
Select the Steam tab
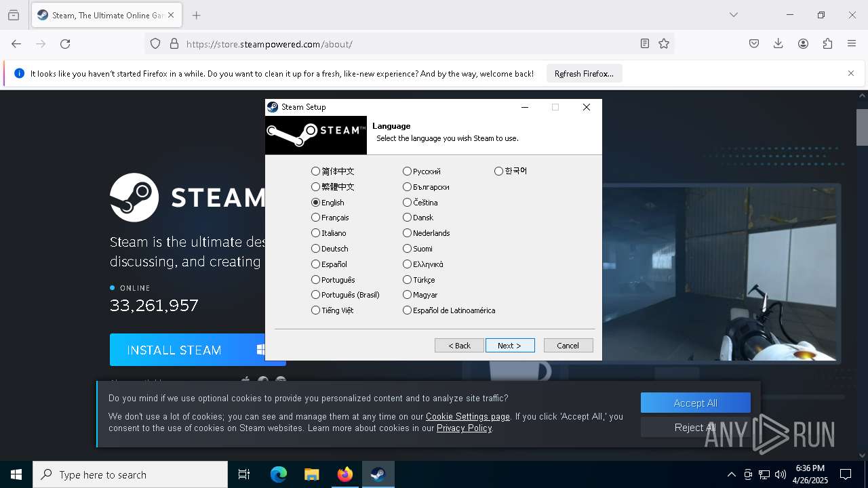[x=107, y=15]
